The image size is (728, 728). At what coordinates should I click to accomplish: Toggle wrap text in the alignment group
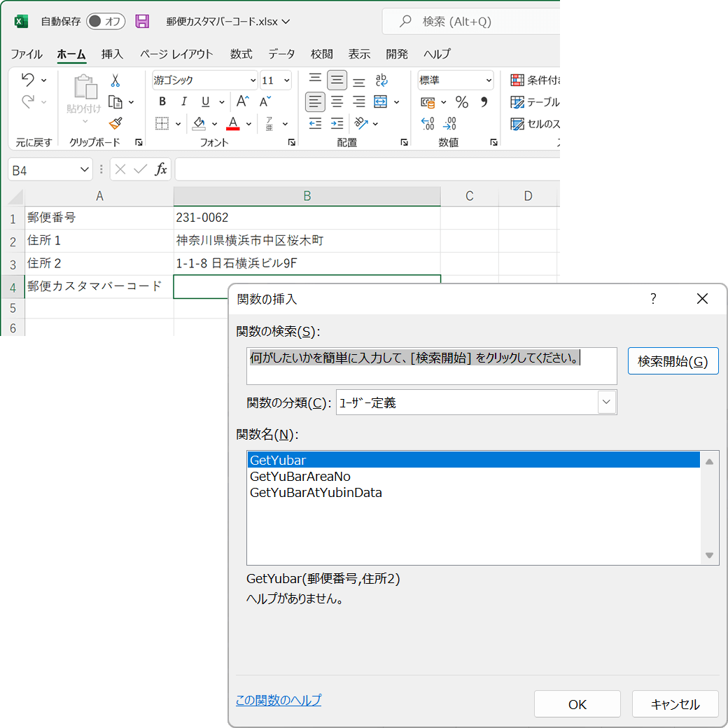381,80
